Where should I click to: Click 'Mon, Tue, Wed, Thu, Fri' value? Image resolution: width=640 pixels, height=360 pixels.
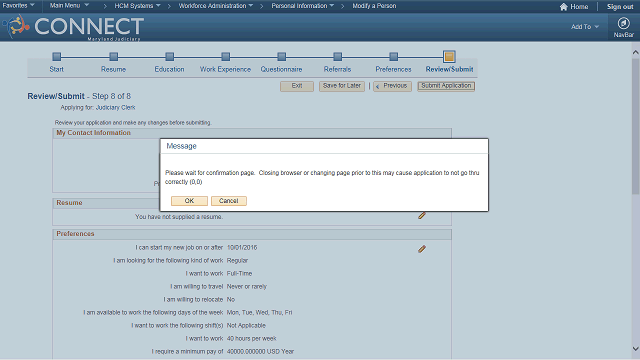(x=259, y=312)
